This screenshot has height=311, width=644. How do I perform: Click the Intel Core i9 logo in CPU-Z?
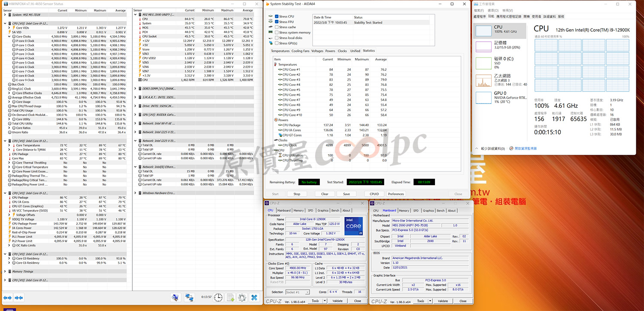[x=353, y=226]
